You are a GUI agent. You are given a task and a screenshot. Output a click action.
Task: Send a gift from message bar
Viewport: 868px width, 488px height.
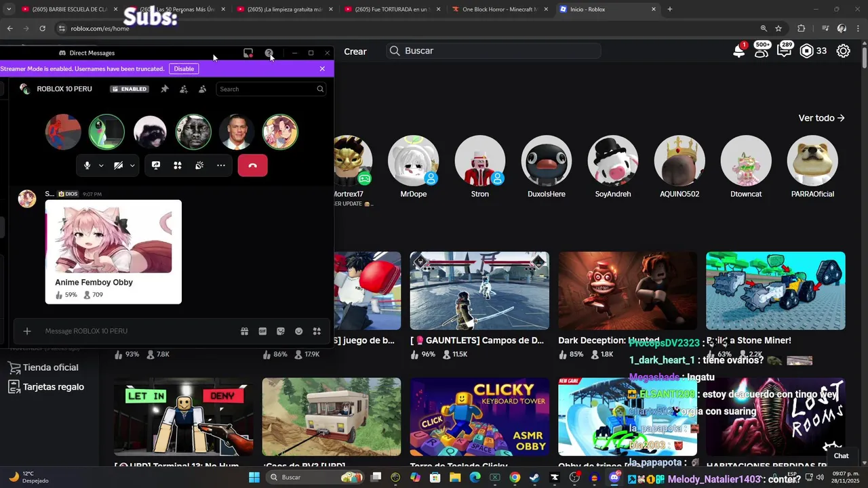[x=244, y=331]
